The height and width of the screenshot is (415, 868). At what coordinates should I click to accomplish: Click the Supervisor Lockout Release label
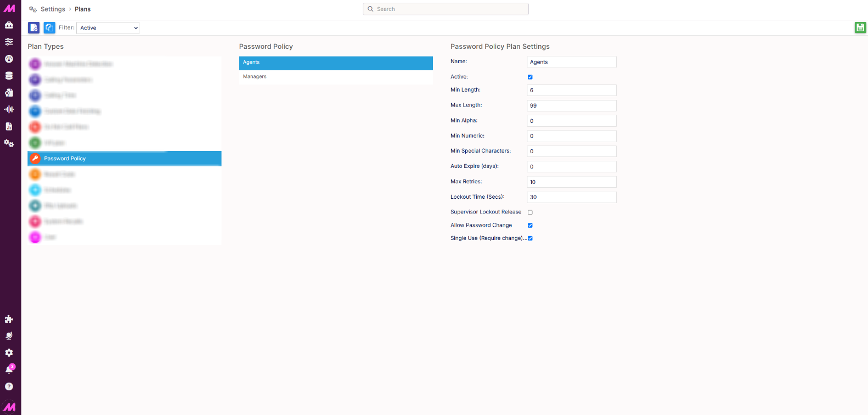click(486, 212)
